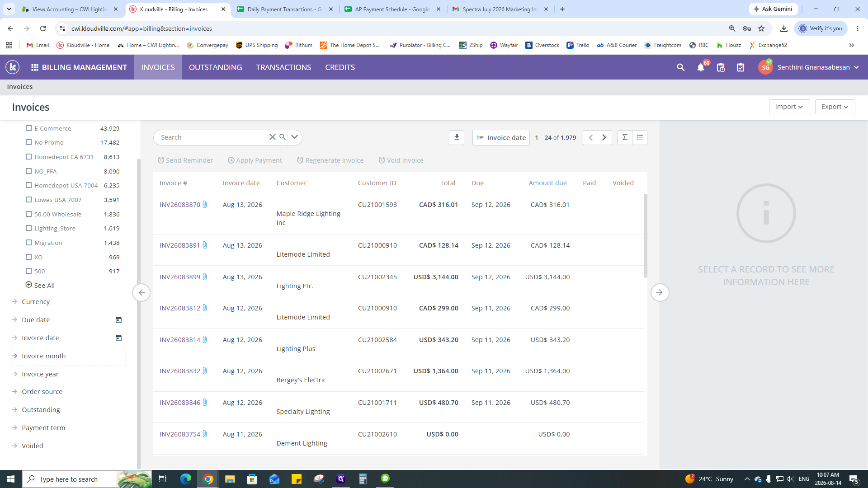Open the Due date calendar picker icon
The width and height of the screenshot is (868, 488).
[118, 320]
